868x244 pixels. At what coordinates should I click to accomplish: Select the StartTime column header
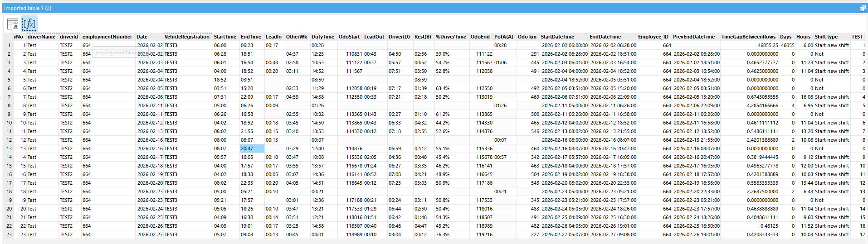[225, 37]
